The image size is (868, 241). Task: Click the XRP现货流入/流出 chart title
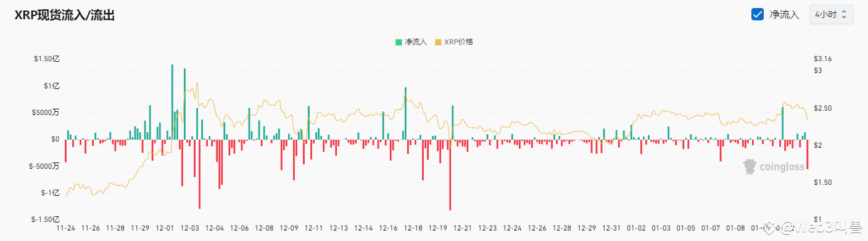pyautogui.click(x=65, y=15)
